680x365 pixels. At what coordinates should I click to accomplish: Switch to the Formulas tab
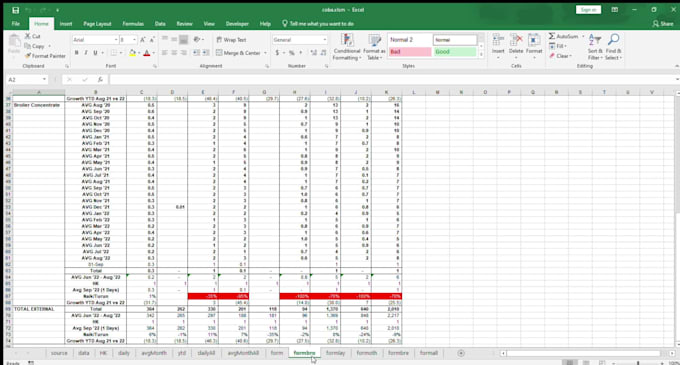[x=133, y=24]
